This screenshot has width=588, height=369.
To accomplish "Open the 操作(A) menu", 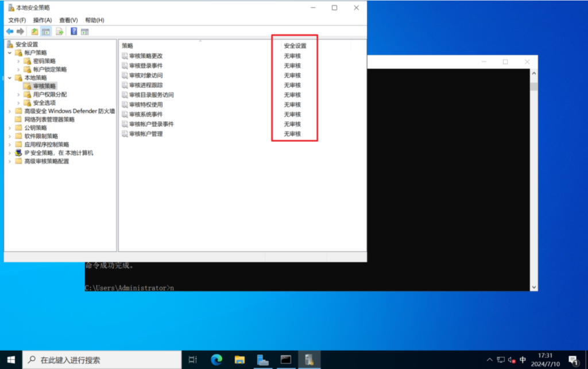I will 42,20.
